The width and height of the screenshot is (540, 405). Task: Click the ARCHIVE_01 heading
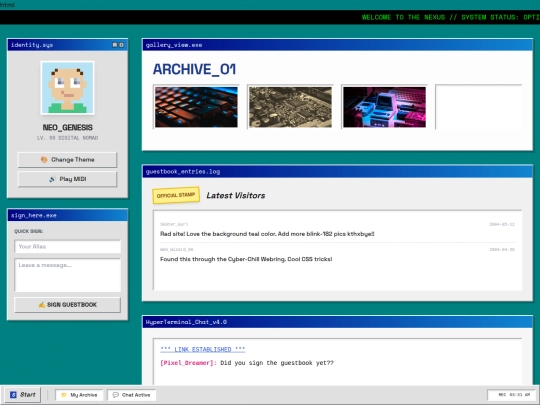click(x=195, y=70)
